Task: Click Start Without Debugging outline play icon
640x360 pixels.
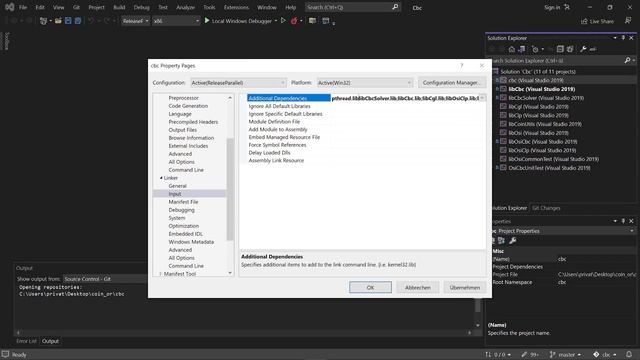Action: (283, 20)
